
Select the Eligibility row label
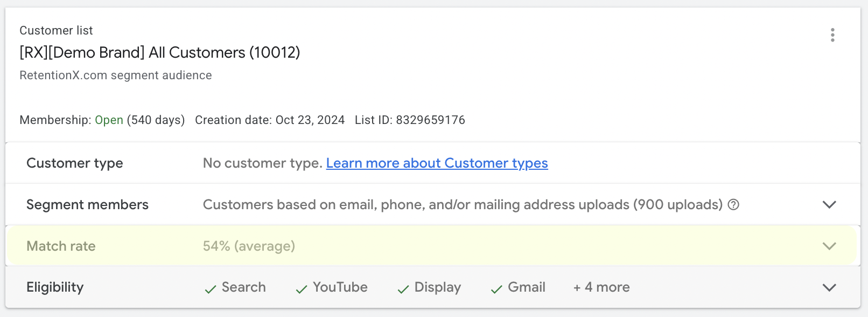tap(55, 287)
